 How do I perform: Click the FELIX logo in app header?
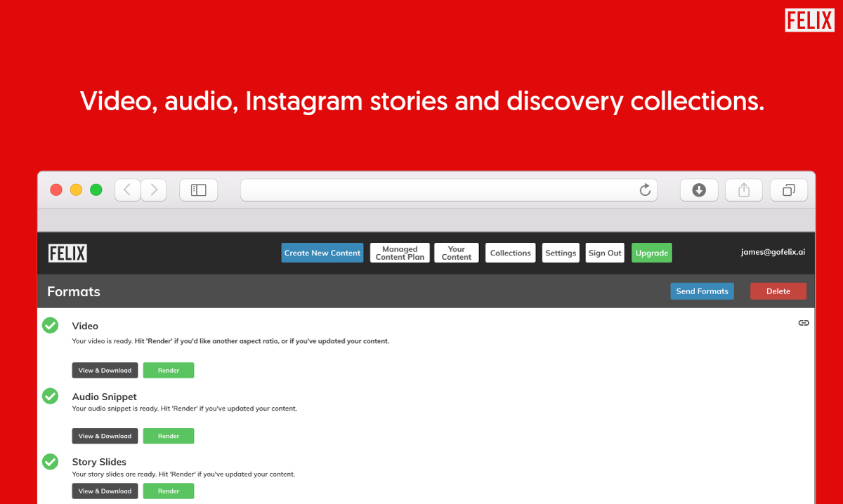tap(67, 253)
